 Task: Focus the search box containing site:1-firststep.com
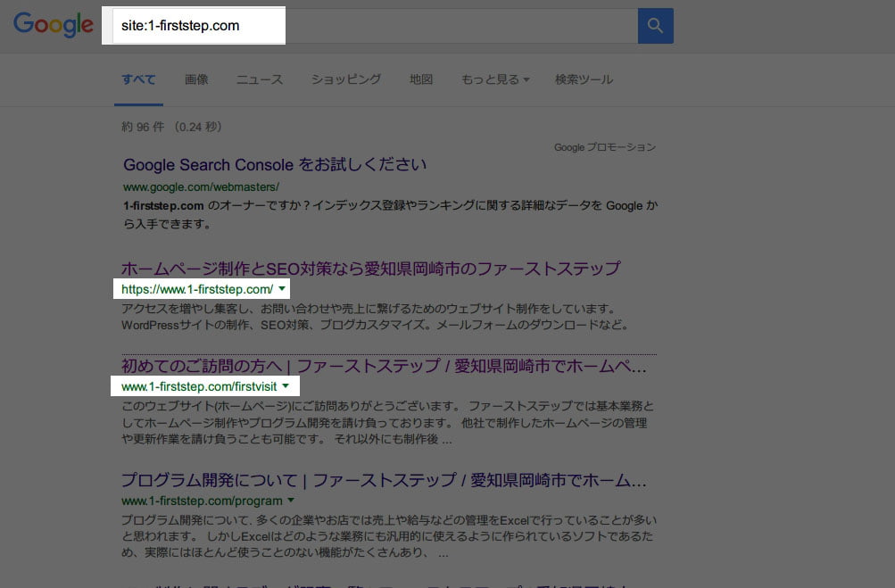(375, 26)
